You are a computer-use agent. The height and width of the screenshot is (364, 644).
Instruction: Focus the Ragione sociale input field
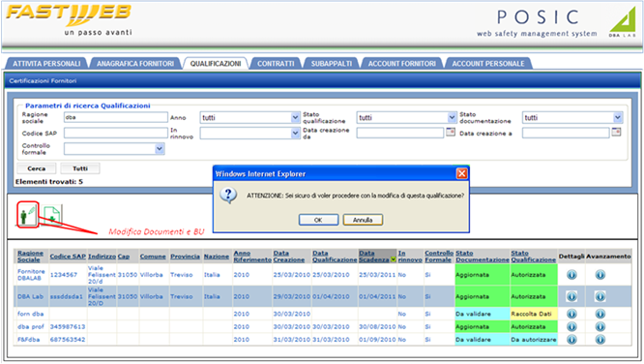point(116,117)
